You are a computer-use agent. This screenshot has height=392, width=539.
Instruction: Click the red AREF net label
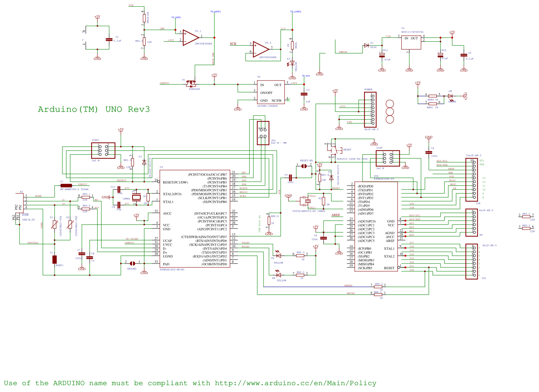click(x=336, y=215)
